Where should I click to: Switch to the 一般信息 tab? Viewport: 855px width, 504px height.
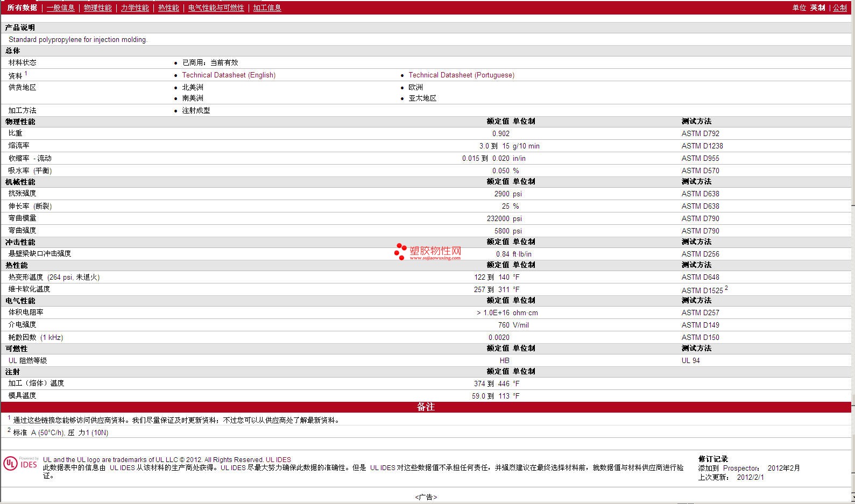click(x=61, y=8)
